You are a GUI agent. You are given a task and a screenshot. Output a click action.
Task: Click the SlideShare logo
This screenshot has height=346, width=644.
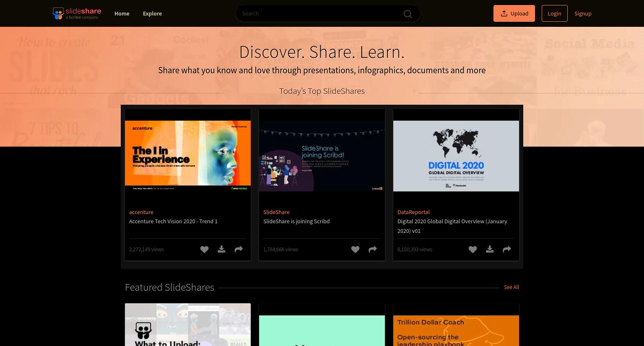pos(77,13)
